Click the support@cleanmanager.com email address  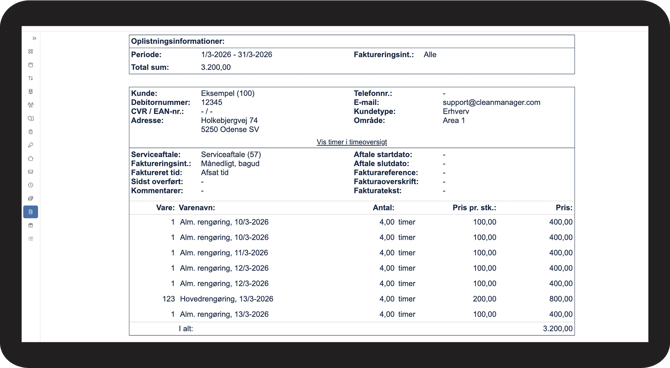tap(491, 102)
